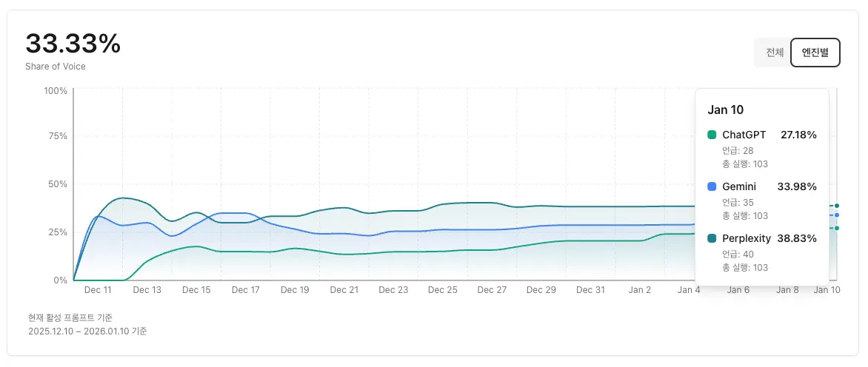This screenshot has height=367, width=868.
Task: Click the 100% y-axis label
Action: click(x=56, y=90)
